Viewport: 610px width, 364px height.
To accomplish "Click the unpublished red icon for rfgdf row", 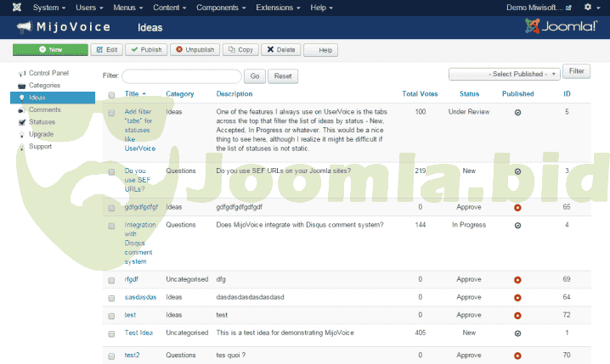I will point(517,280).
